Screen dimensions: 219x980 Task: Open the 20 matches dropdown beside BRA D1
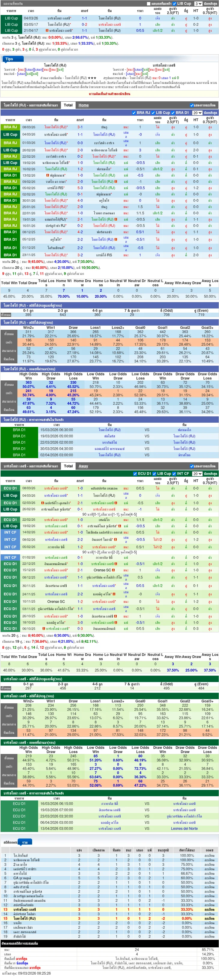(x=197, y=113)
